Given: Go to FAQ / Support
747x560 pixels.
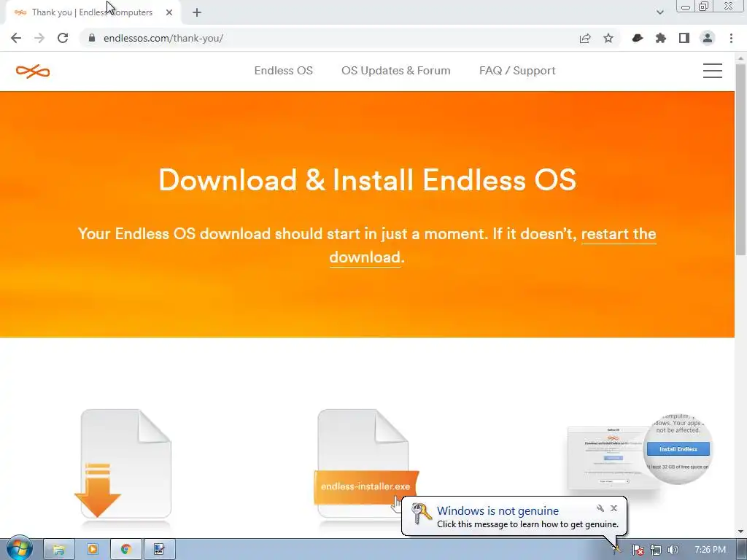Looking at the screenshot, I should (x=517, y=71).
